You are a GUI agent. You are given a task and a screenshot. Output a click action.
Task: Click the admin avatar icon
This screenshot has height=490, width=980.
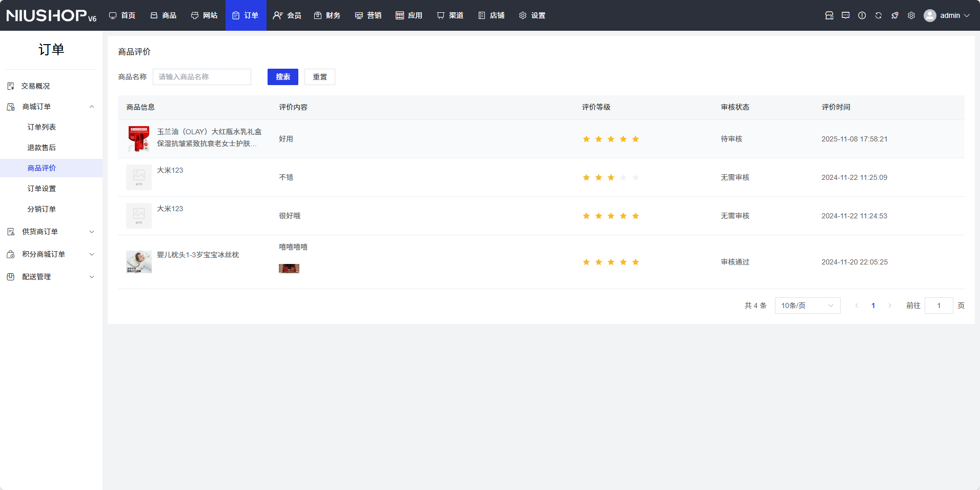[x=929, y=15]
